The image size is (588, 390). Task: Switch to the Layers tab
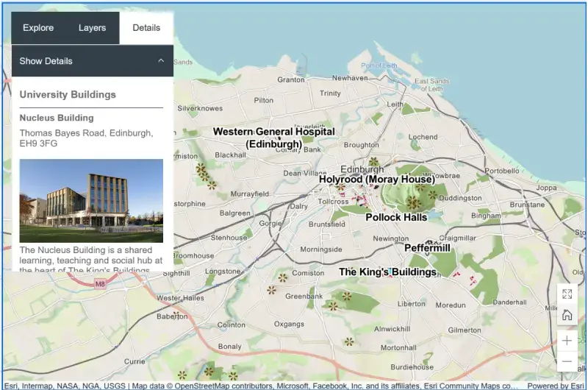pos(93,28)
